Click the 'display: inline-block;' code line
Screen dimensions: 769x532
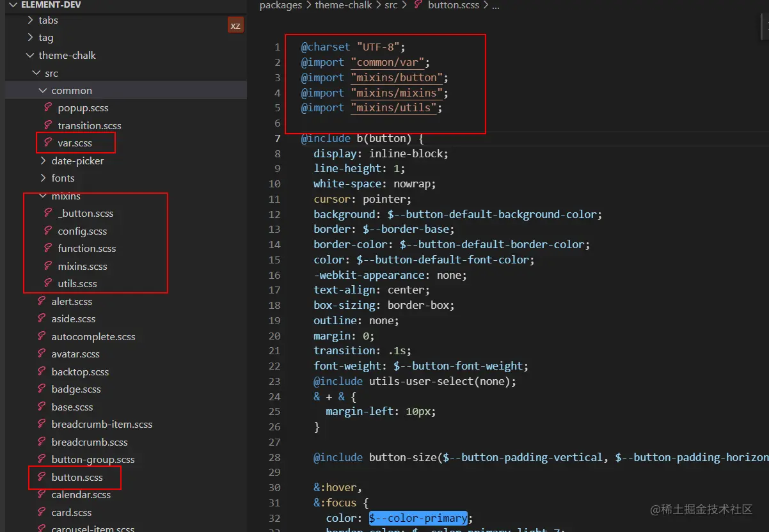(x=381, y=153)
